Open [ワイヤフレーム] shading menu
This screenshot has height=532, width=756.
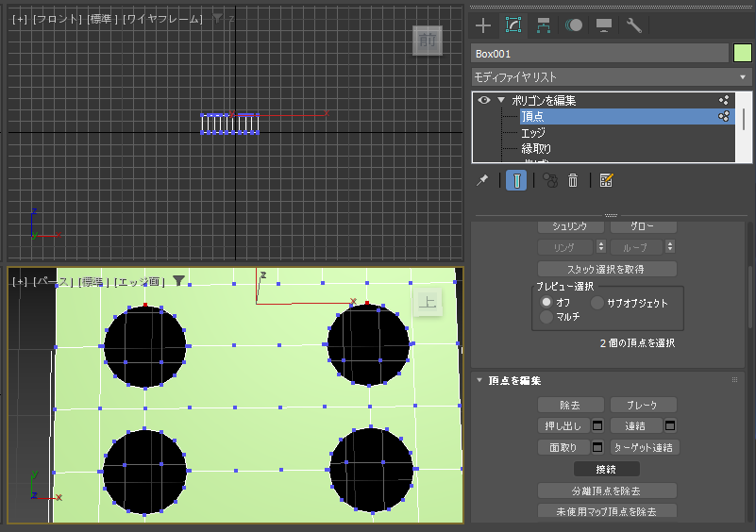(163, 19)
